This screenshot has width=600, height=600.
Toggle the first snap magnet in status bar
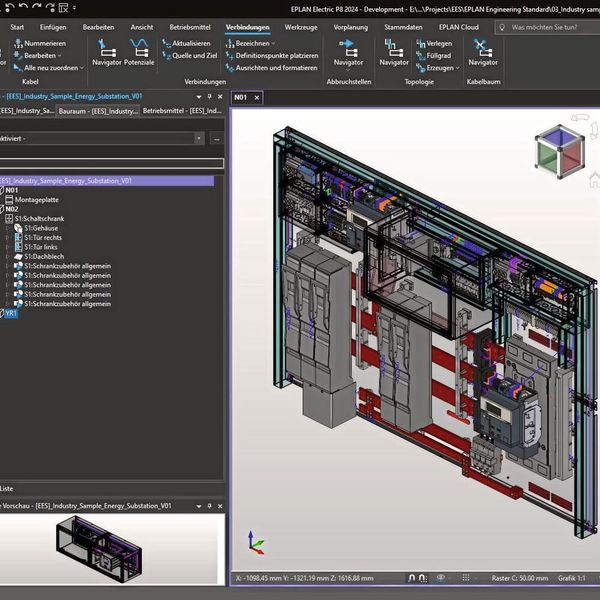point(411,578)
